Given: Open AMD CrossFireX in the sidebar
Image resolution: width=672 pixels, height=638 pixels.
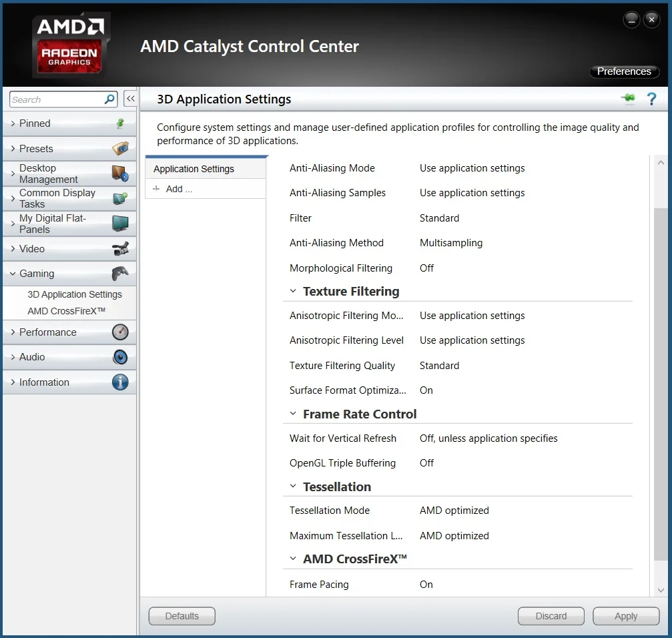Looking at the screenshot, I should coord(67,311).
